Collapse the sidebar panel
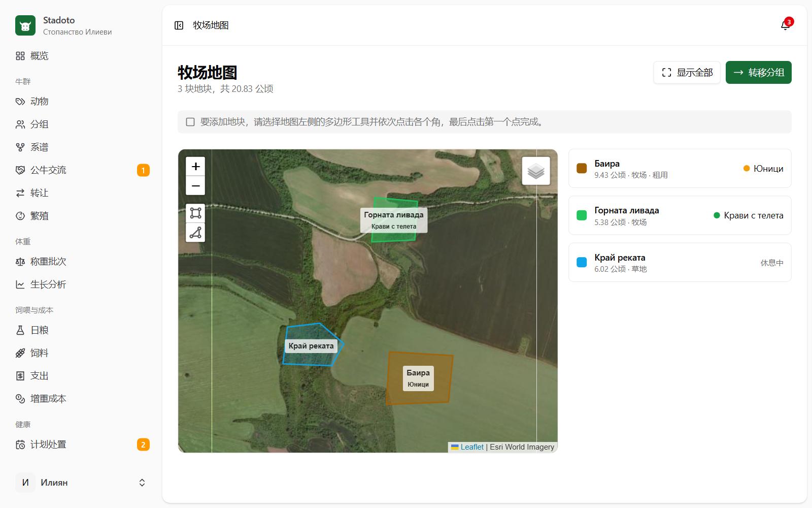812x508 pixels. [179, 25]
